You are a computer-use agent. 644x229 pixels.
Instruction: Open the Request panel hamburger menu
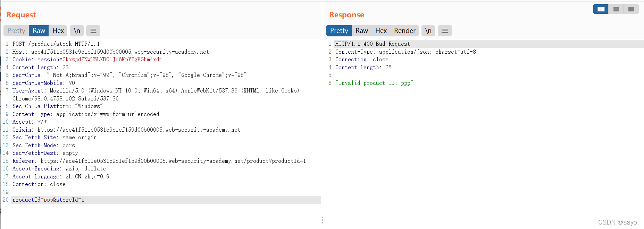[93, 31]
